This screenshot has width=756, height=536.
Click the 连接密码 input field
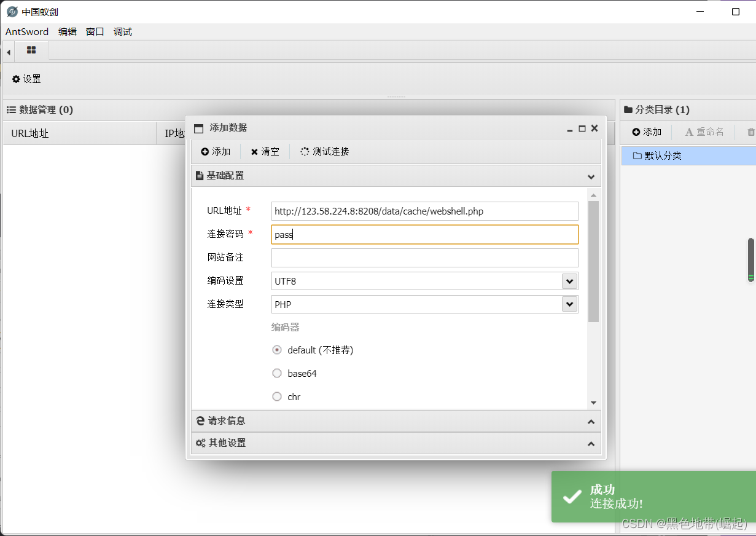pyautogui.click(x=425, y=234)
